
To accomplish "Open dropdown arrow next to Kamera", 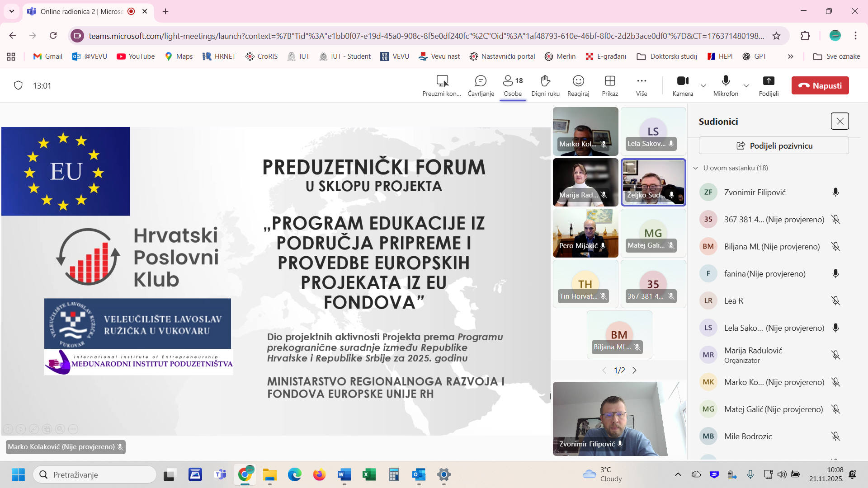I will pos(703,85).
